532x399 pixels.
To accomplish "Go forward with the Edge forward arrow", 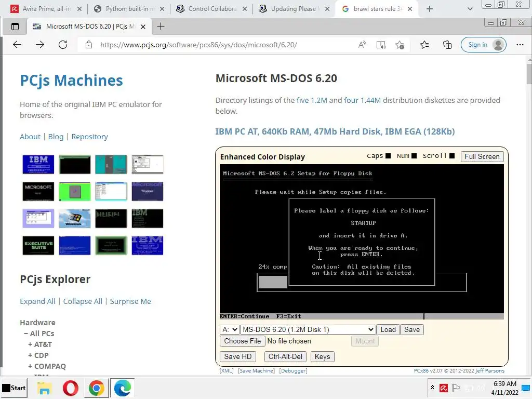I will [x=40, y=45].
